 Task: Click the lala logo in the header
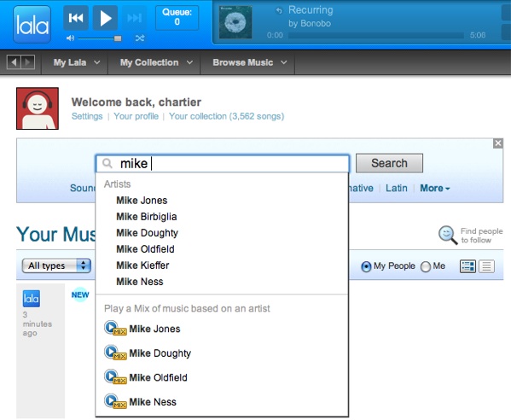click(x=32, y=25)
